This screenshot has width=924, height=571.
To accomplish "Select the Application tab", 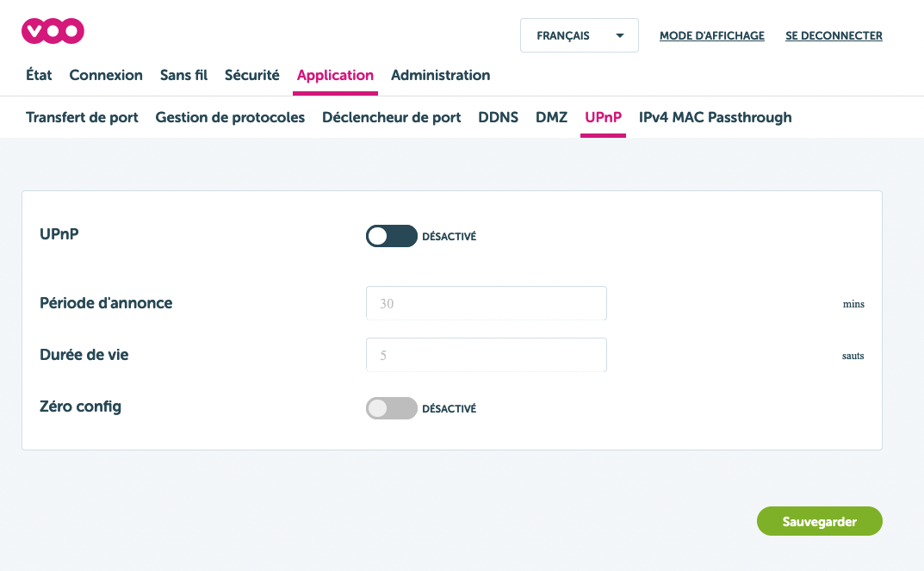I will (335, 75).
